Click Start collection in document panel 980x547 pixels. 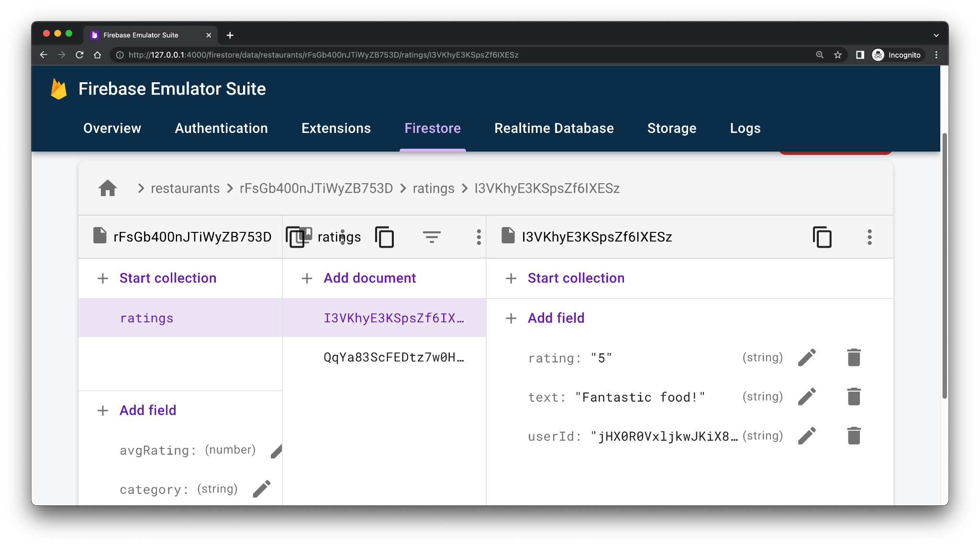576,277
